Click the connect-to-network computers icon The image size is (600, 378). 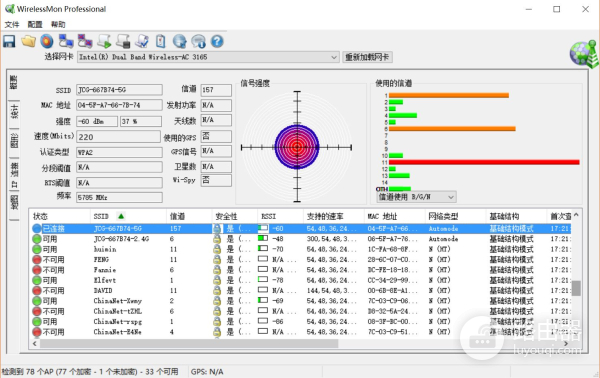(66, 41)
